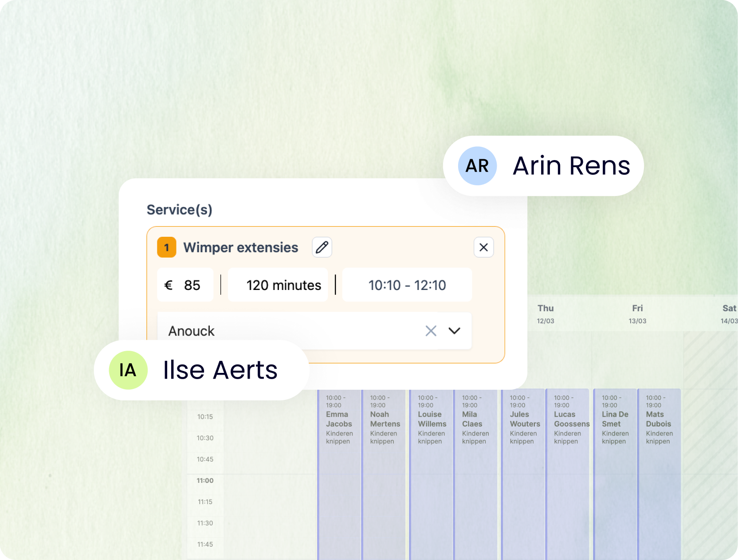The image size is (738, 560).
Task: Change the 120 minutes duration field
Action: click(x=278, y=285)
